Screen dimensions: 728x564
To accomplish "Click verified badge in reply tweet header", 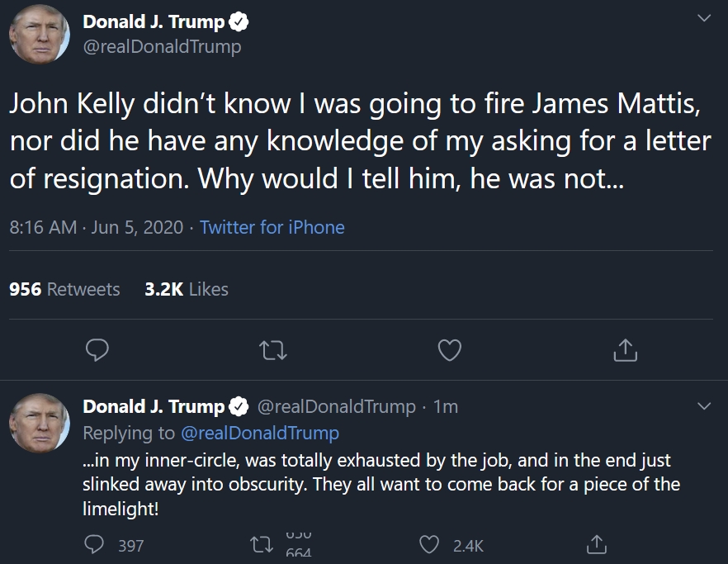I will 239,406.
